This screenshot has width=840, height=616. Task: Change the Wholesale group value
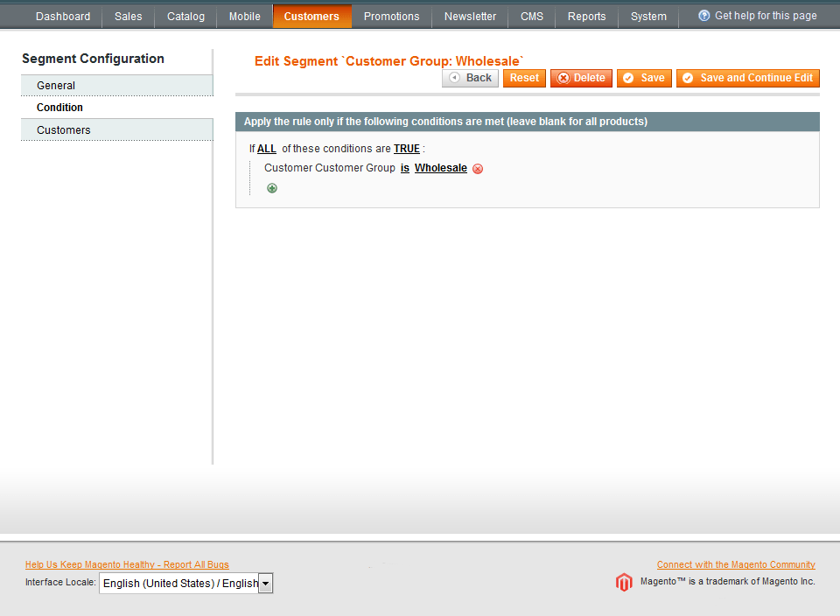click(441, 168)
